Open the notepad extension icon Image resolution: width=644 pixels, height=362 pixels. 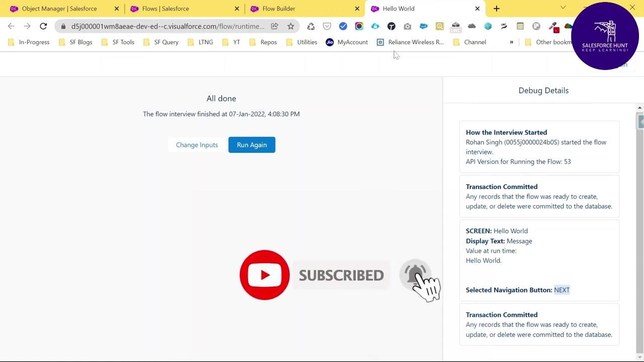pyautogui.click(x=520, y=26)
